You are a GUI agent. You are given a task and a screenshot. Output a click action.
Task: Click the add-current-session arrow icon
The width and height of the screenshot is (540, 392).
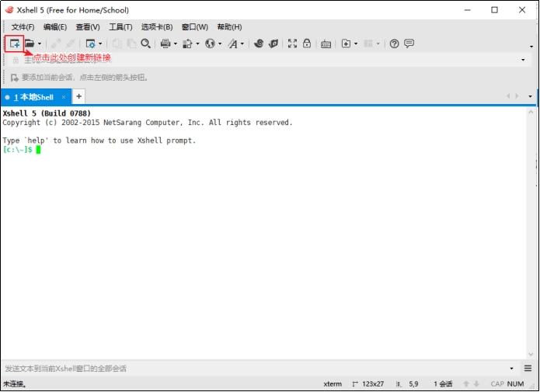(x=15, y=78)
